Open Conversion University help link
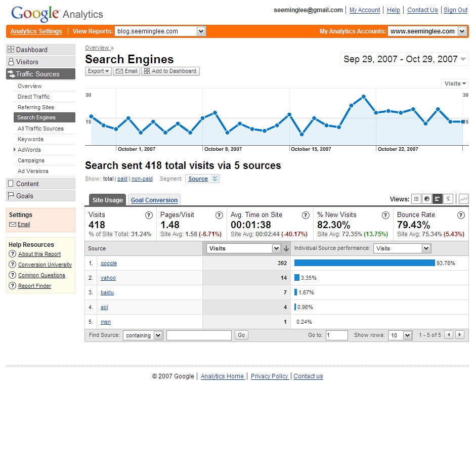 click(x=45, y=265)
